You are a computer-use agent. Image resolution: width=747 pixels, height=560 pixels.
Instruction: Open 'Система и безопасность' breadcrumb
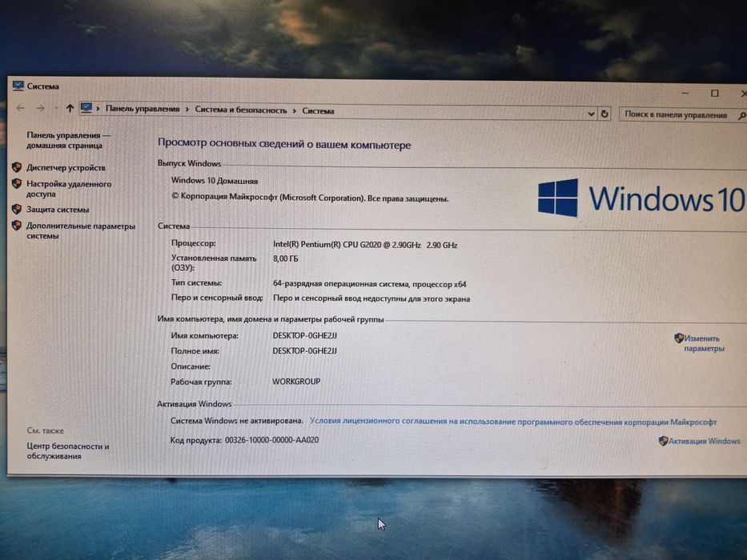[x=240, y=110]
